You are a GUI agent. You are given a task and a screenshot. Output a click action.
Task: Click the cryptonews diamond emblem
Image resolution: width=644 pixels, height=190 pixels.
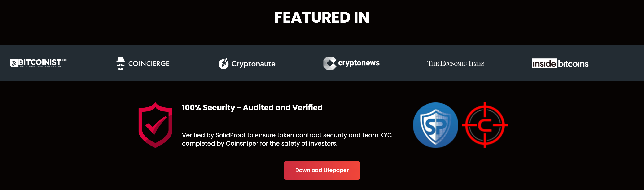click(x=330, y=63)
